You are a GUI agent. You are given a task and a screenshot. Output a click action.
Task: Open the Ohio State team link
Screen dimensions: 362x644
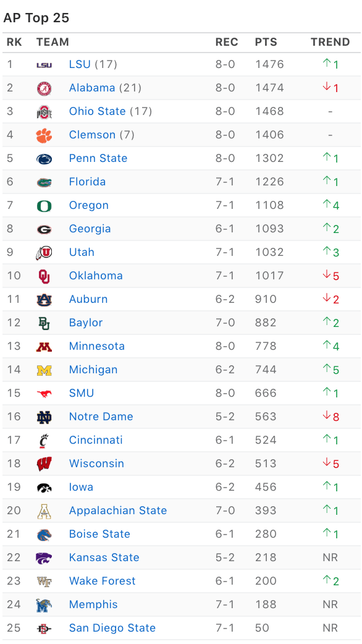tap(97, 111)
